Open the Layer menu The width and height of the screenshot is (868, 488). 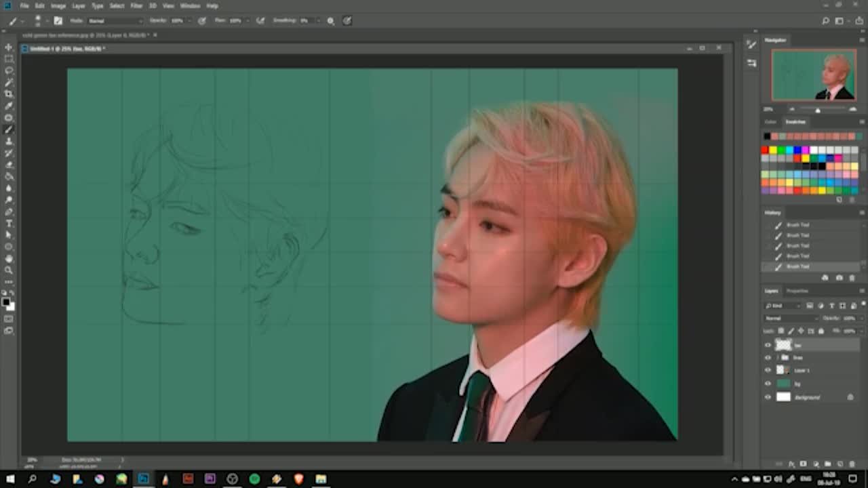[x=79, y=5]
